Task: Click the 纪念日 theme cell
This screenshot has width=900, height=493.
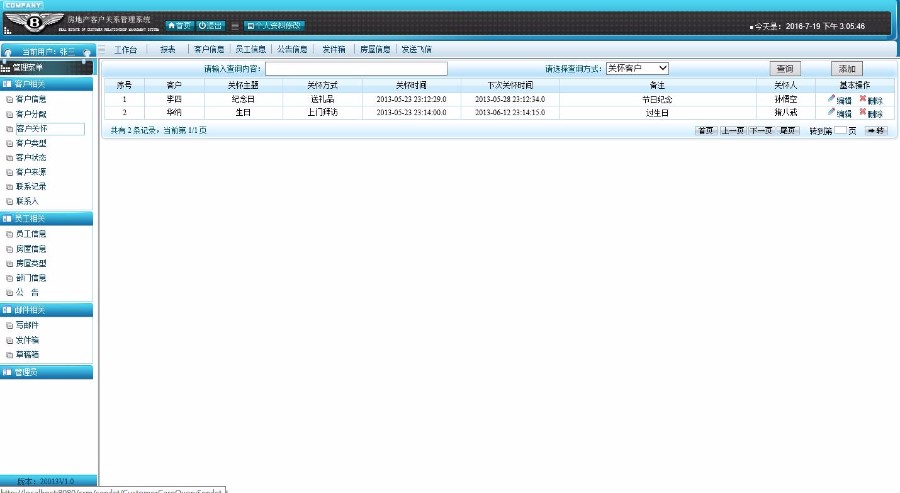Action: (243, 99)
